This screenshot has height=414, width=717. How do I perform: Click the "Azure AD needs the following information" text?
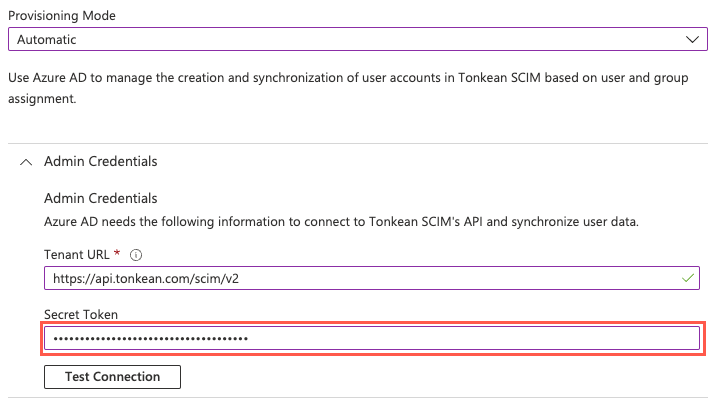tap(340, 220)
